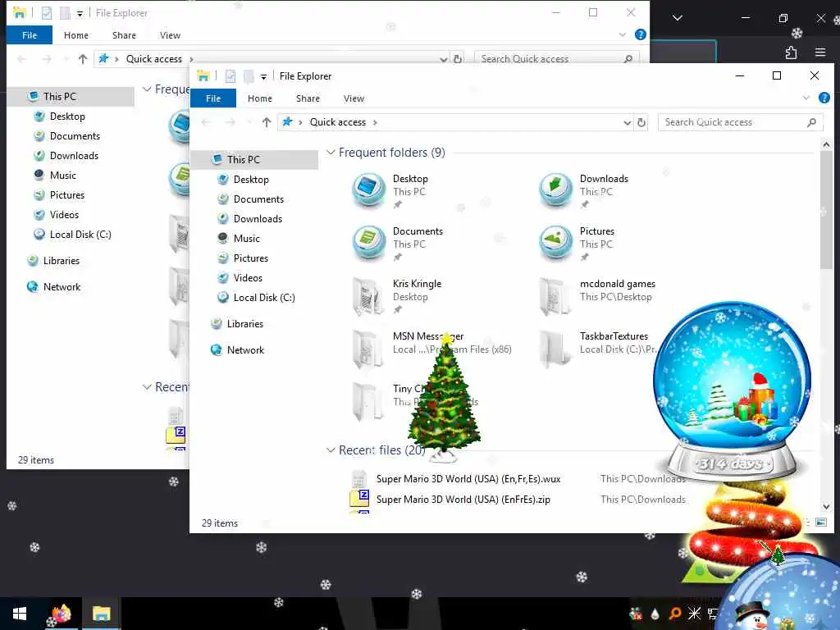Click the vertical scrollbar thumb in front window
This screenshot has height=630, width=840.
[x=826, y=210]
